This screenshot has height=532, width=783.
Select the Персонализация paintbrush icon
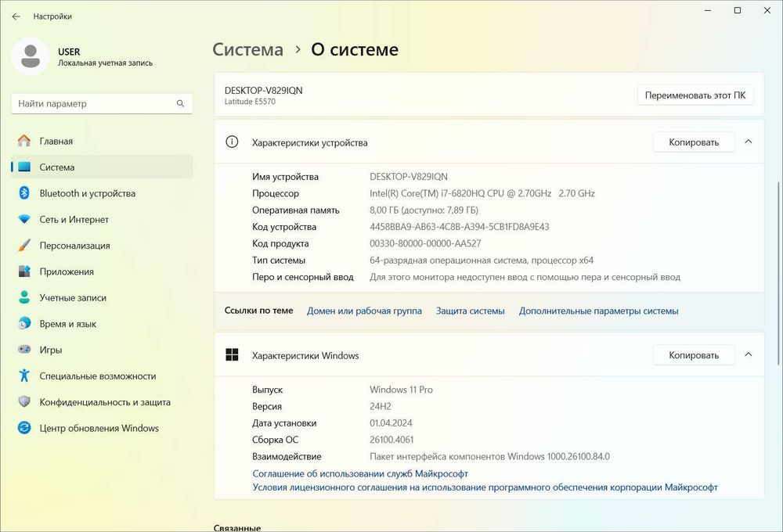24,246
